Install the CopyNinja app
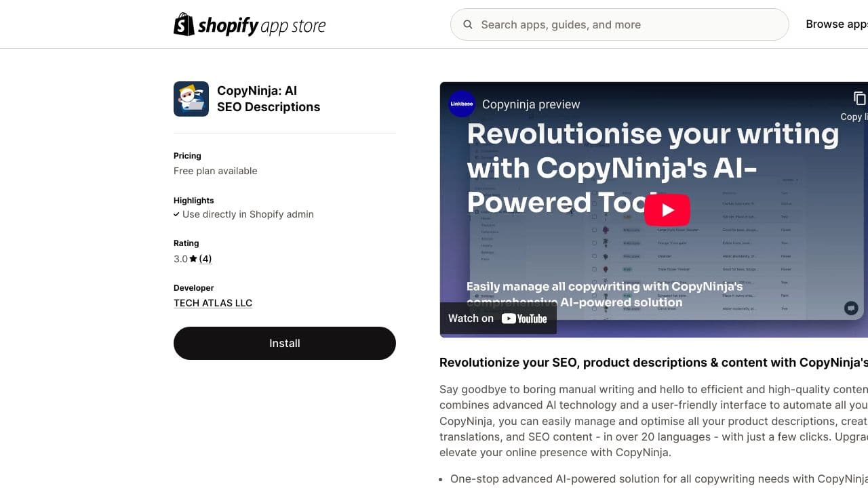868x488 pixels. pyautogui.click(x=285, y=343)
